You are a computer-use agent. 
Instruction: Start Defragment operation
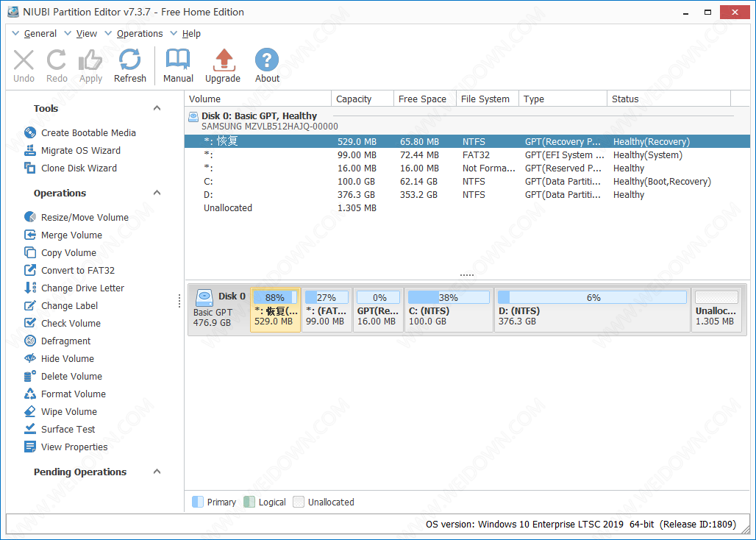pos(57,341)
